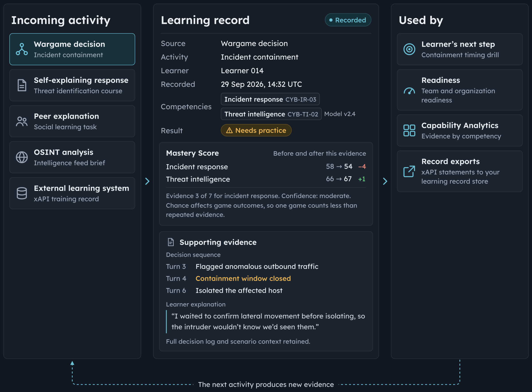The image size is (532, 392).
Task: Click the Mastery Score heading
Action: (x=192, y=153)
